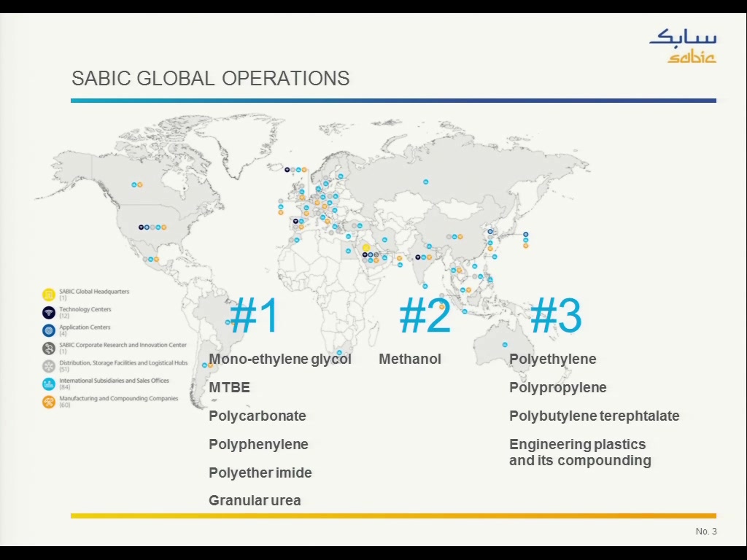Click the Distribution, Storage Facilities legend icon
This screenshot has height=560, width=747.
click(49, 366)
